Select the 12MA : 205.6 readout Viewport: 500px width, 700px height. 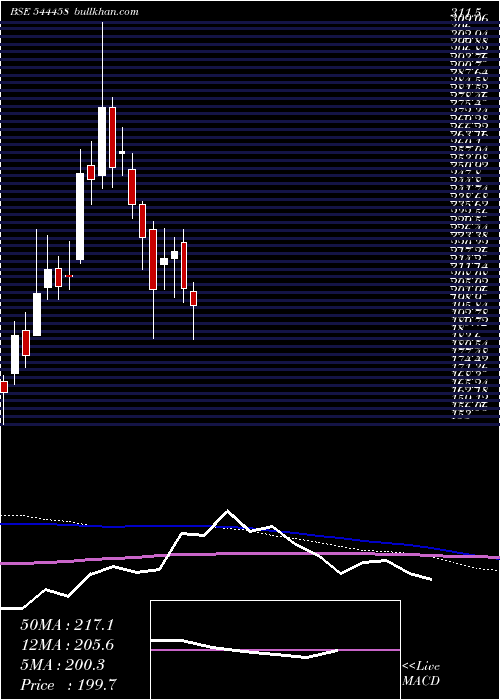pos(67,645)
